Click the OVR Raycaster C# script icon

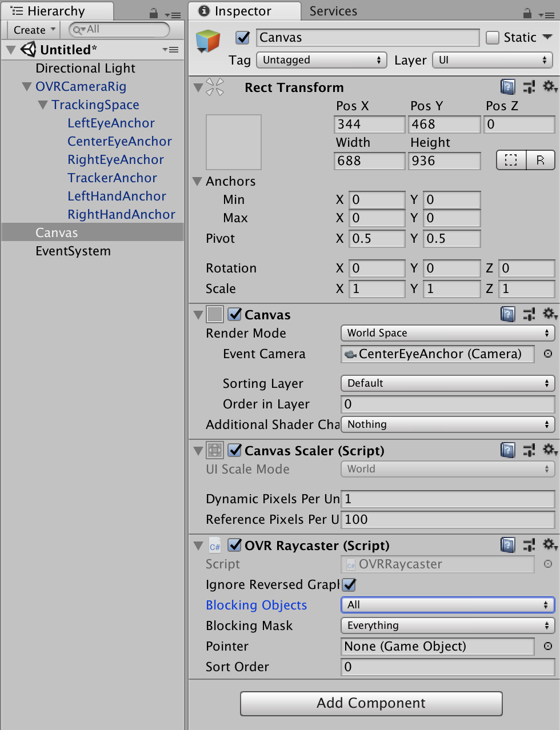point(214,546)
